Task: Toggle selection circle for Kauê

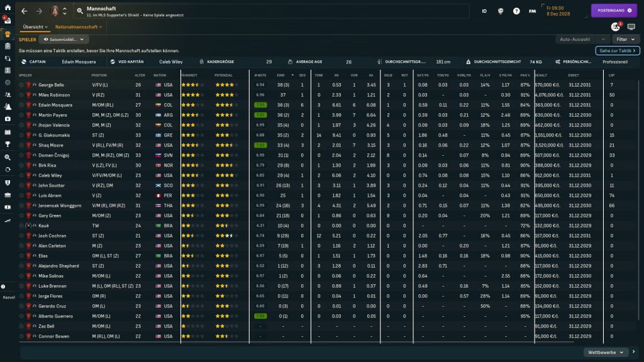Action: tap(21, 225)
